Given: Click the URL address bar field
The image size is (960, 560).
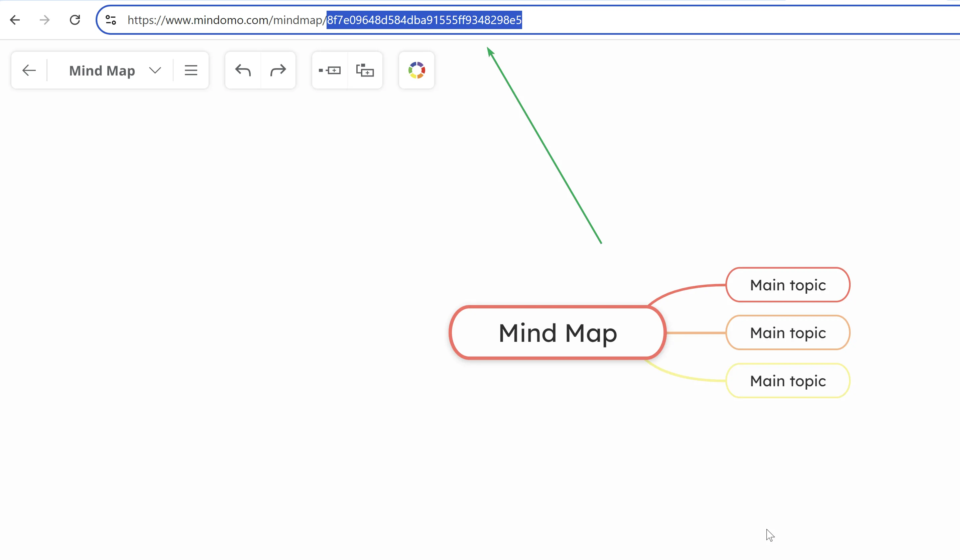Looking at the screenshot, I should tap(686, 20).
